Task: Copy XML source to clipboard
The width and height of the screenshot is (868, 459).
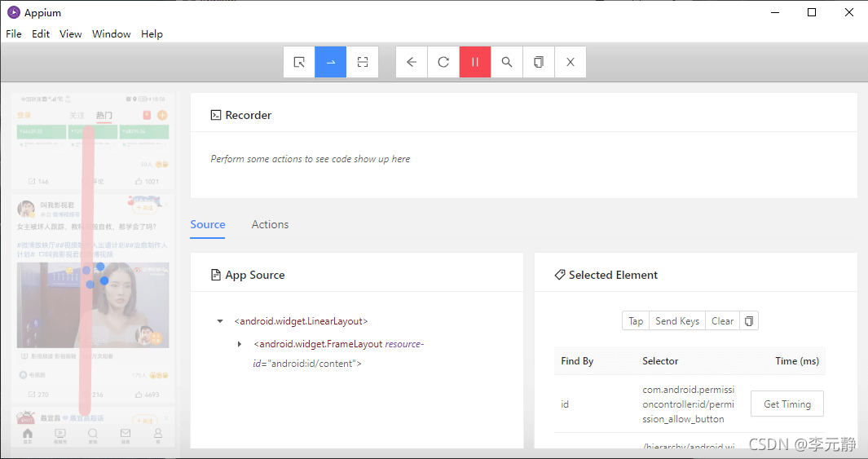Action: [x=539, y=62]
